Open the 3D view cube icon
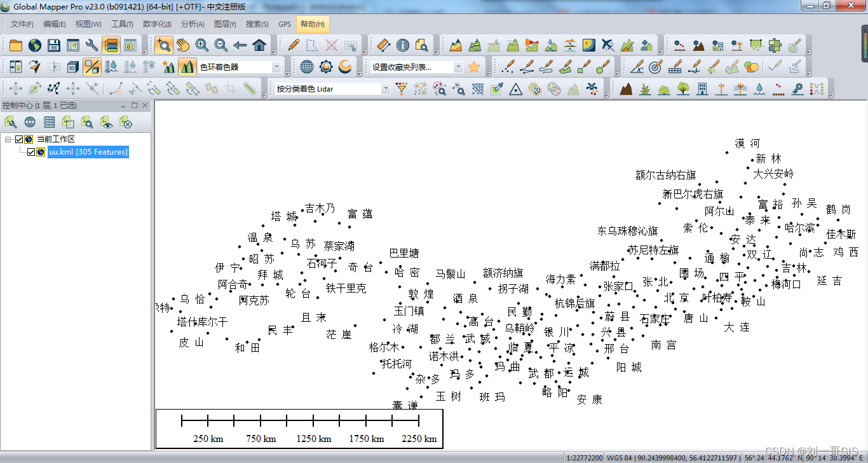The height and width of the screenshot is (463, 868). pyautogui.click(x=73, y=67)
